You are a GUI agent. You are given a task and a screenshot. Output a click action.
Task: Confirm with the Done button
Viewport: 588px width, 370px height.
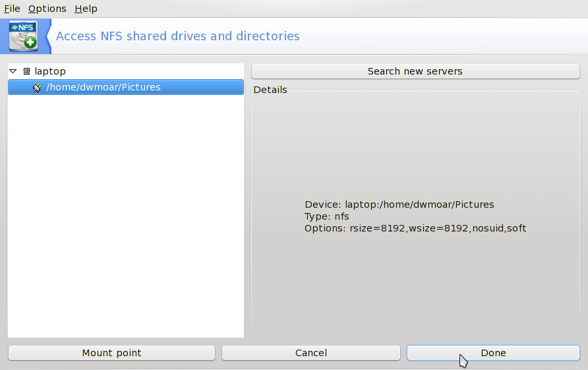click(493, 353)
